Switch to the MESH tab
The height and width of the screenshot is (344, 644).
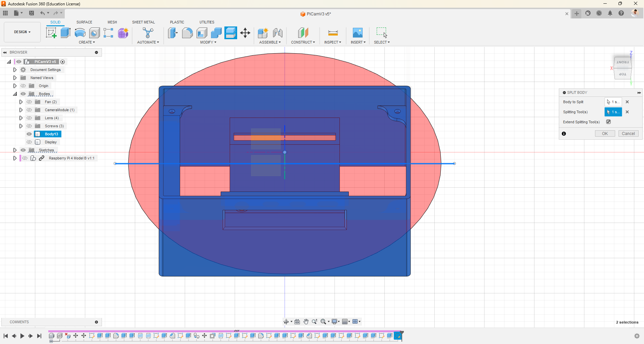coord(112,22)
